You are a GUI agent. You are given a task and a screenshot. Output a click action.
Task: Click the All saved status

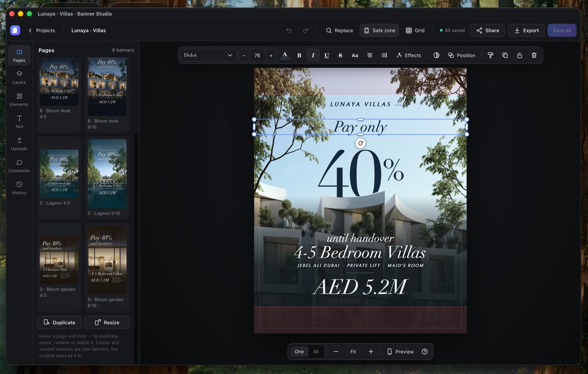[452, 30]
